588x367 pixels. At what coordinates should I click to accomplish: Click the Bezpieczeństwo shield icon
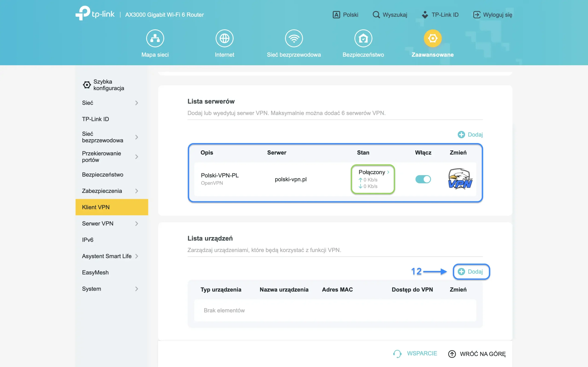[x=363, y=38]
